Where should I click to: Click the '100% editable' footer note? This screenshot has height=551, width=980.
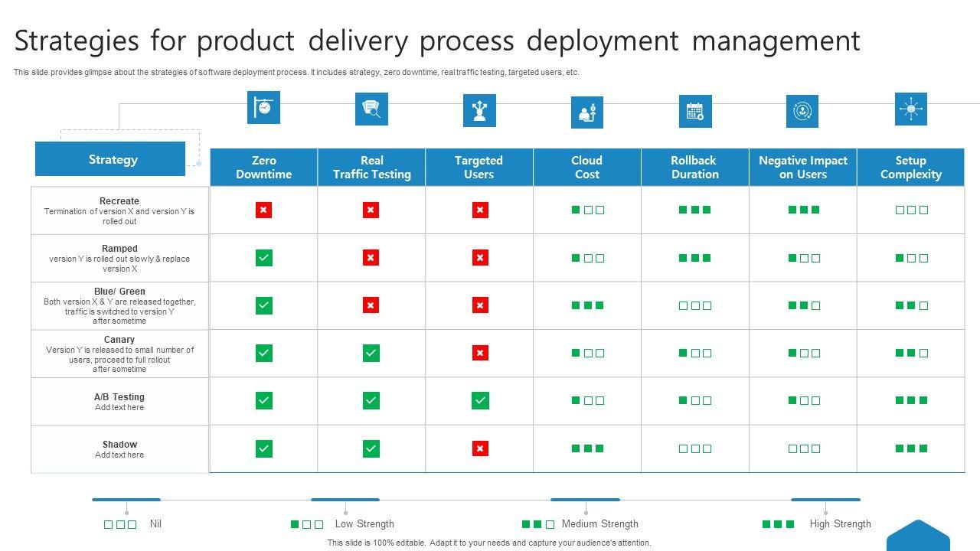(x=489, y=543)
